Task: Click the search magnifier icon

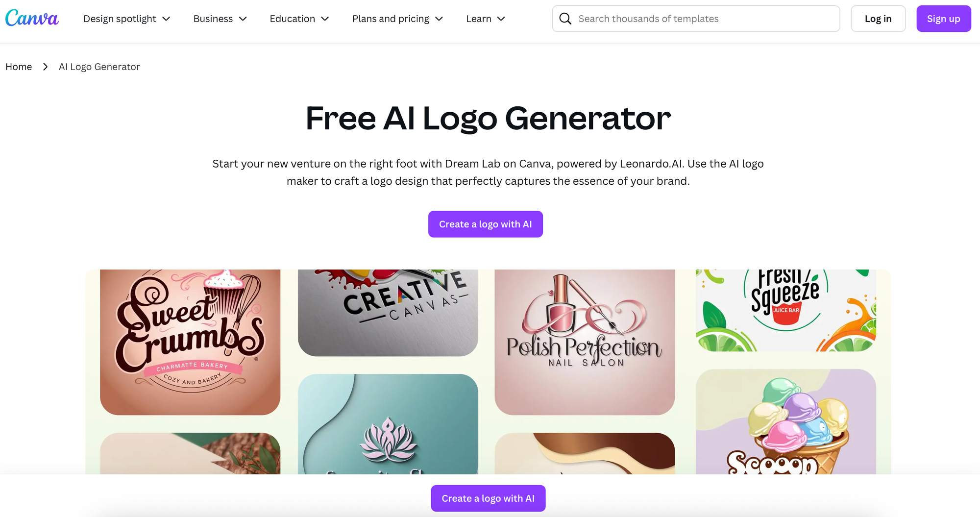Action: pyautogui.click(x=565, y=19)
